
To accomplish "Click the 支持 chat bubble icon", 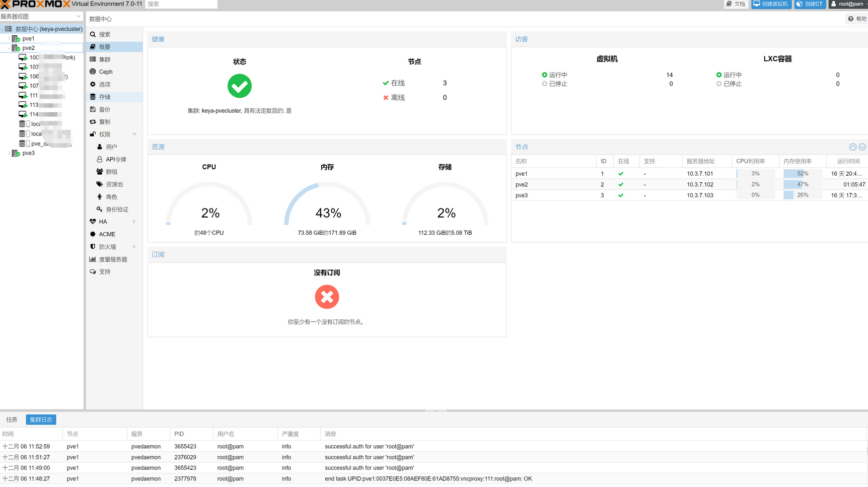I will 93,271.
